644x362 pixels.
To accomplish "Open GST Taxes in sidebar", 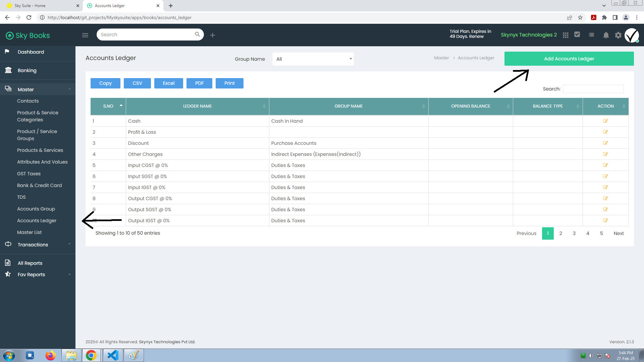I will pyautogui.click(x=29, y=174).
